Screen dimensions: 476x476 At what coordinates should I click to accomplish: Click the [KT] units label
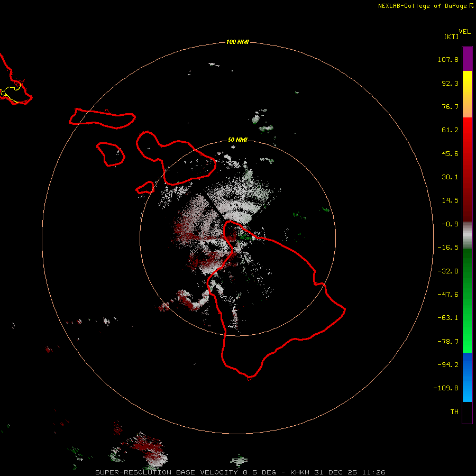[x=452, y=36]
